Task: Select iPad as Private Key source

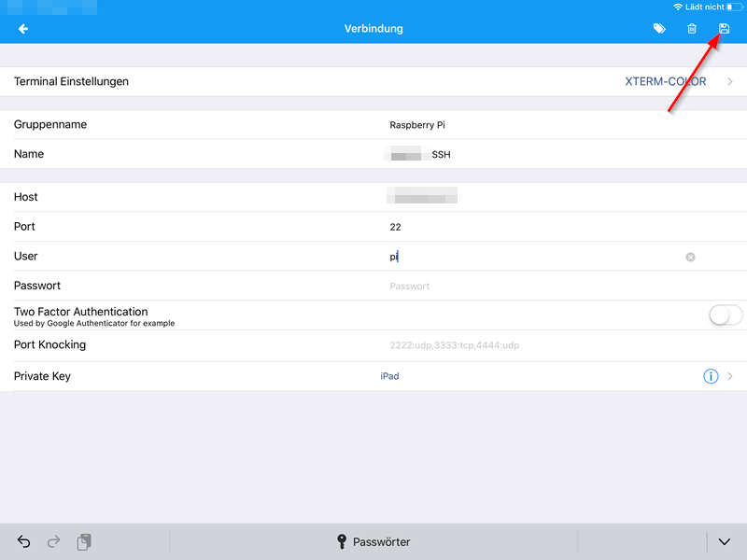Action: 389,375
